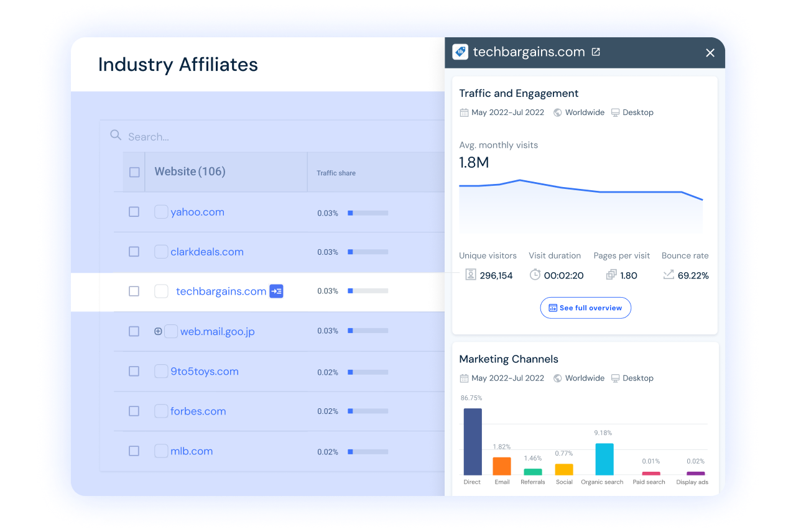Click 9to5toys.com favicon placeholder

(x=161, y=371)
